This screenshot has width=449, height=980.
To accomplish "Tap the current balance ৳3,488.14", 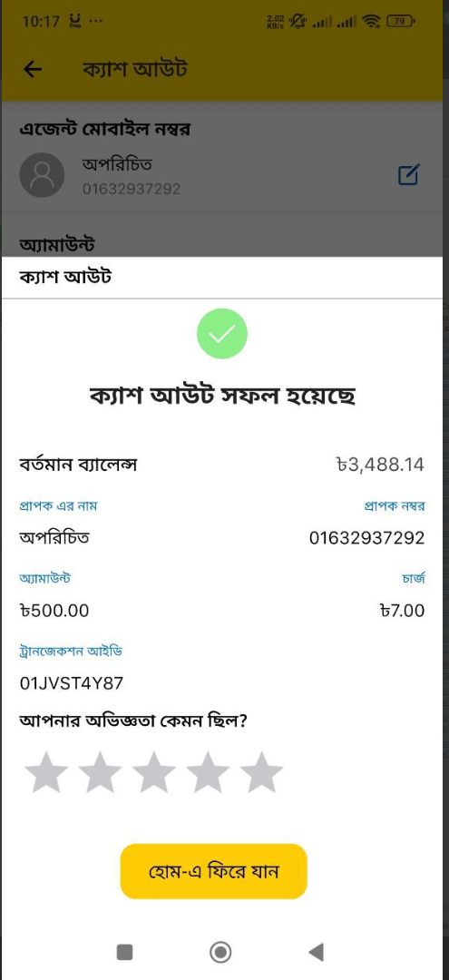I will pos(380,465).
